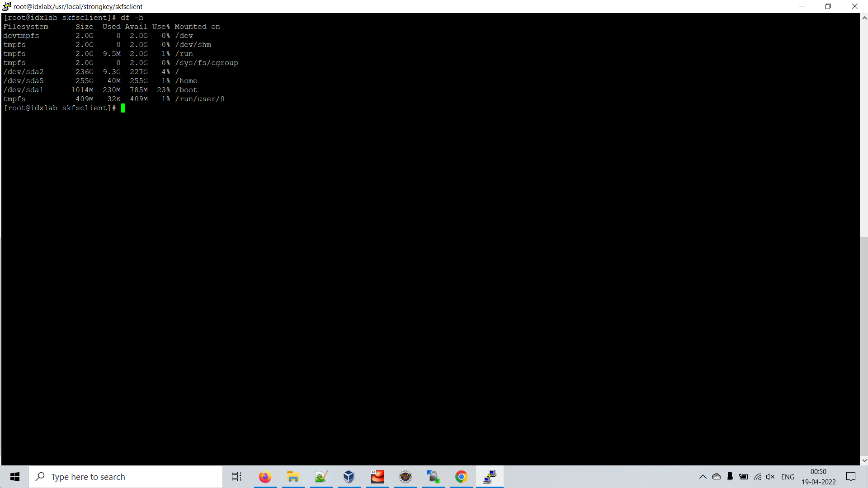Unmute the system volume in tray
The width and height of the screenshot is (868, 488).
coord(771,477)
